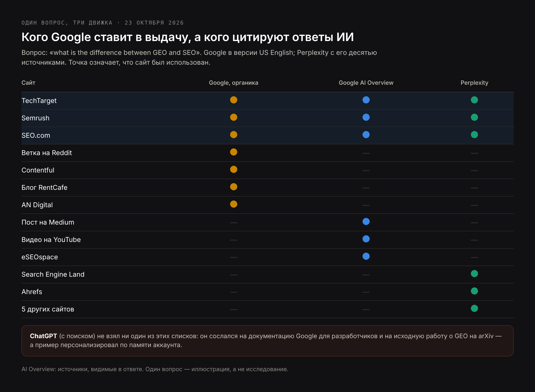Select the Contentful row label
The width and height of the screenshot is (535, 392).
click(38, 170)
